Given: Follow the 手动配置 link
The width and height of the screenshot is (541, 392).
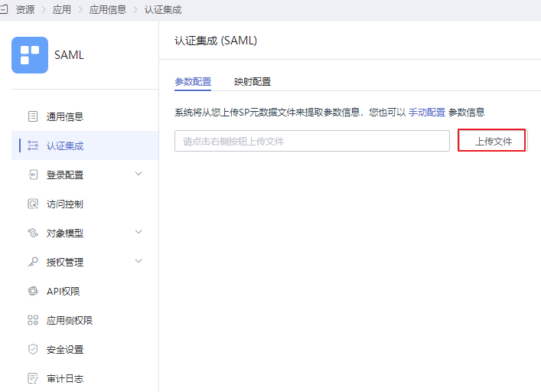Looking at the screenshot, I should click(x=427, y=112).
